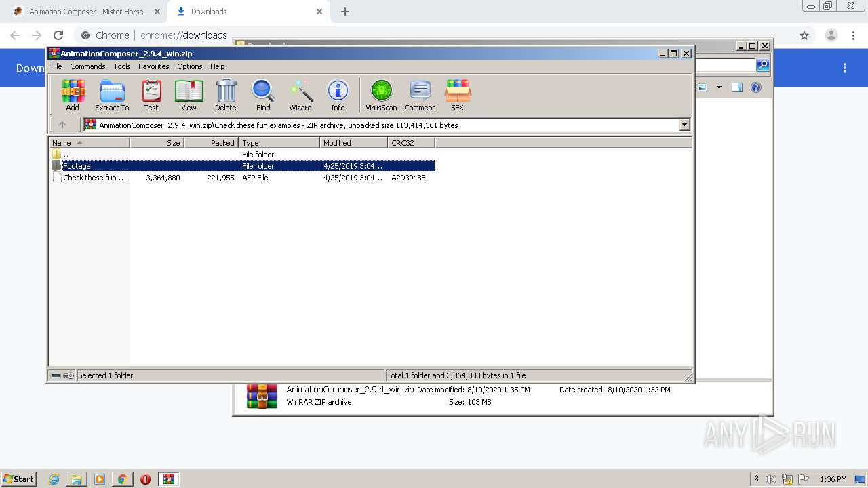Click 'Selected 1 folder' status text
The width and height of the screenshot is (868, 488).
(105, 375)
